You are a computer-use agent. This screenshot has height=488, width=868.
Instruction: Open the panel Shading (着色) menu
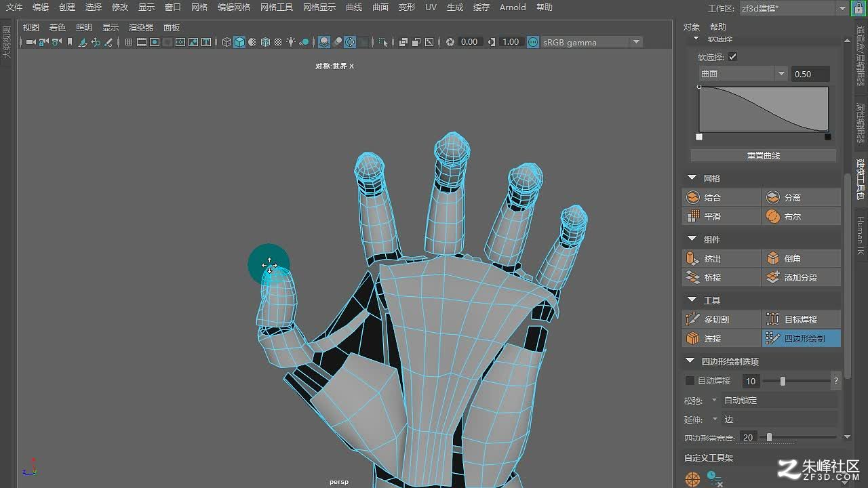[58, 28]
